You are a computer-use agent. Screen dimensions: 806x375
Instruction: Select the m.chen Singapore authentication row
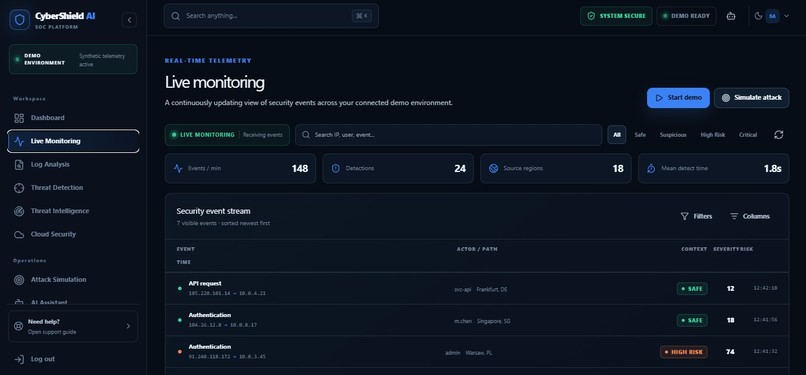(x=477, y=321)
